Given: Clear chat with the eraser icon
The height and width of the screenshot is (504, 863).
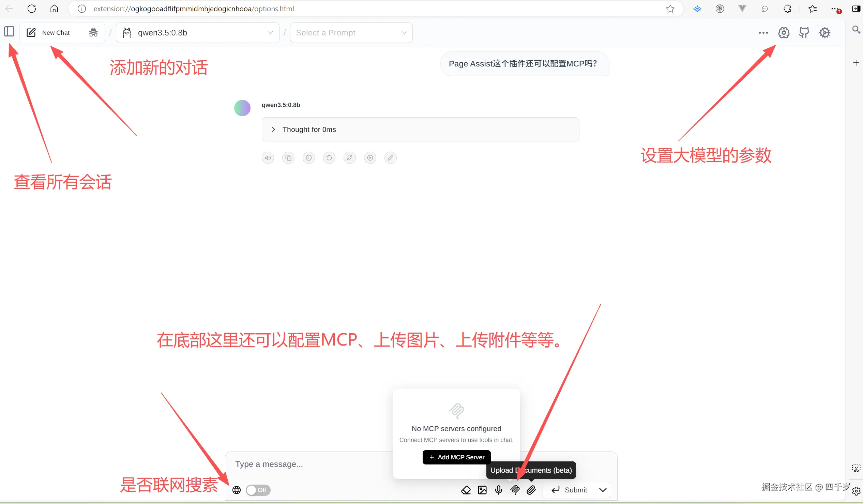Looking at the screenshot, I should click(466, 490).
